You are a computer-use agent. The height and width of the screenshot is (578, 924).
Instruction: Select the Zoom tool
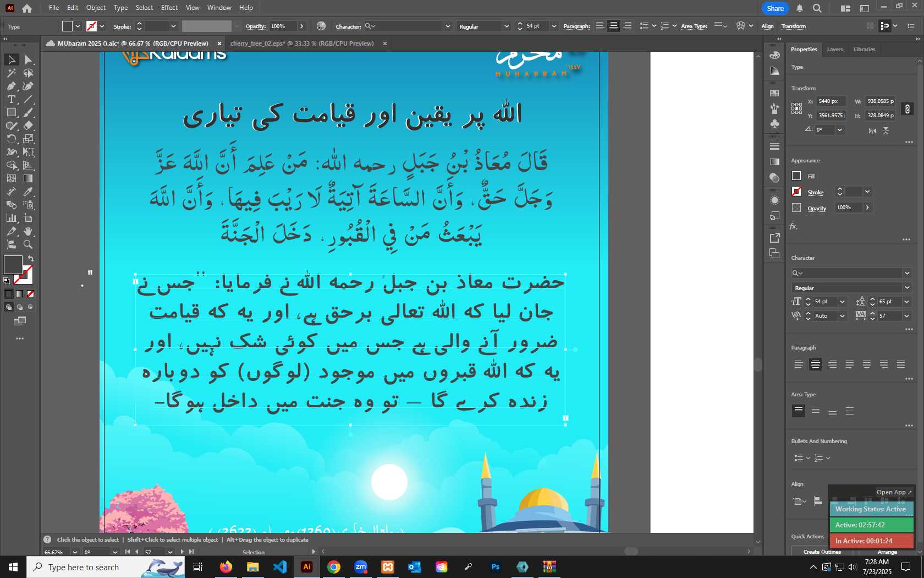tap(29, 244)
